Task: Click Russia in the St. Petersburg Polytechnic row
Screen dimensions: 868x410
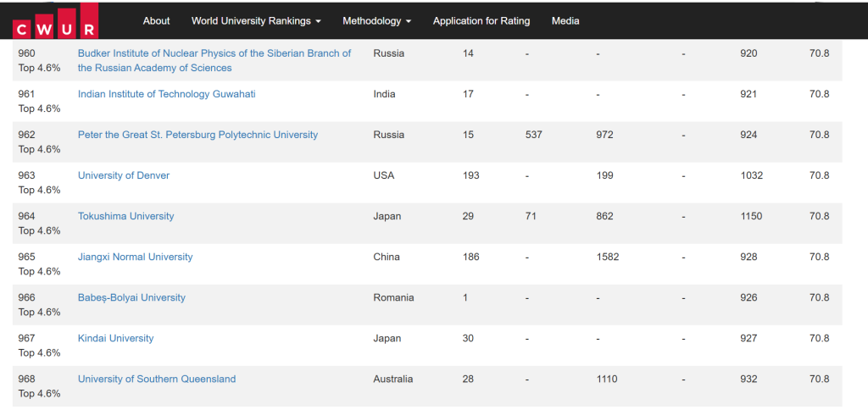Action: pyautogui.click(x=388, y=135)
